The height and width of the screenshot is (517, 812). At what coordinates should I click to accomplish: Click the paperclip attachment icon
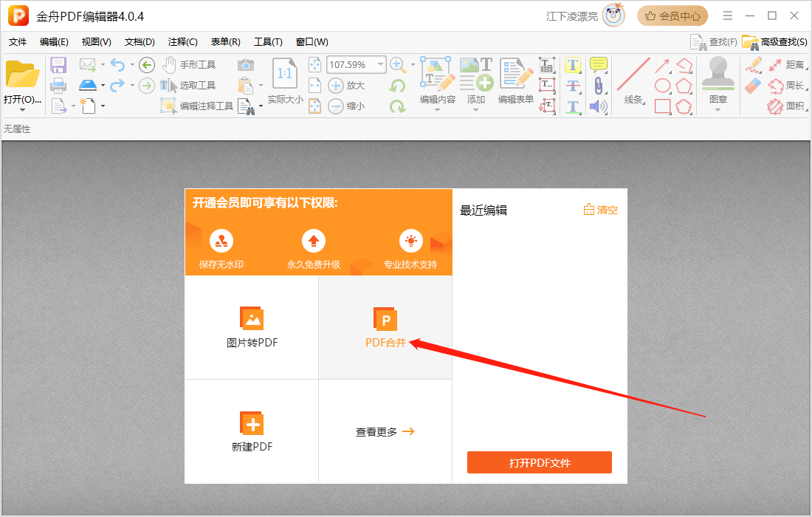click(598, 86)
